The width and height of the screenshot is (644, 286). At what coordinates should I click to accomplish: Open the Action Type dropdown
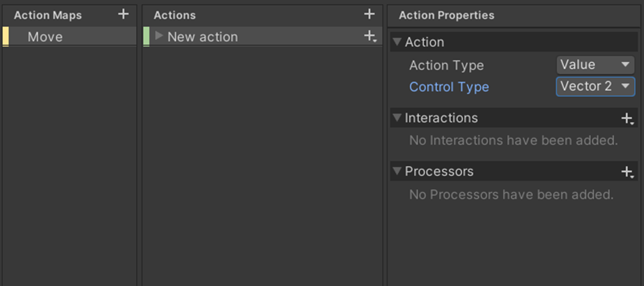[595, 65]
